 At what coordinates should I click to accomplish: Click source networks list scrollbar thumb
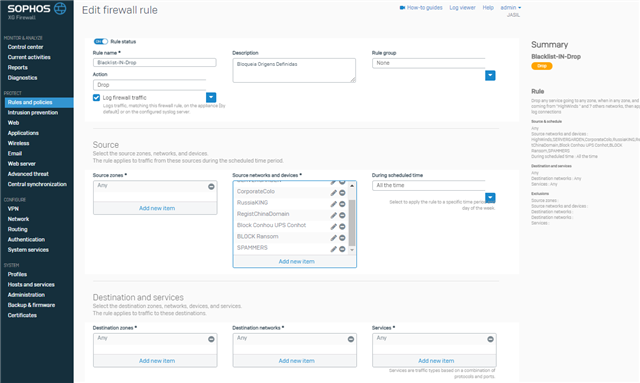(x=352, y=223)
